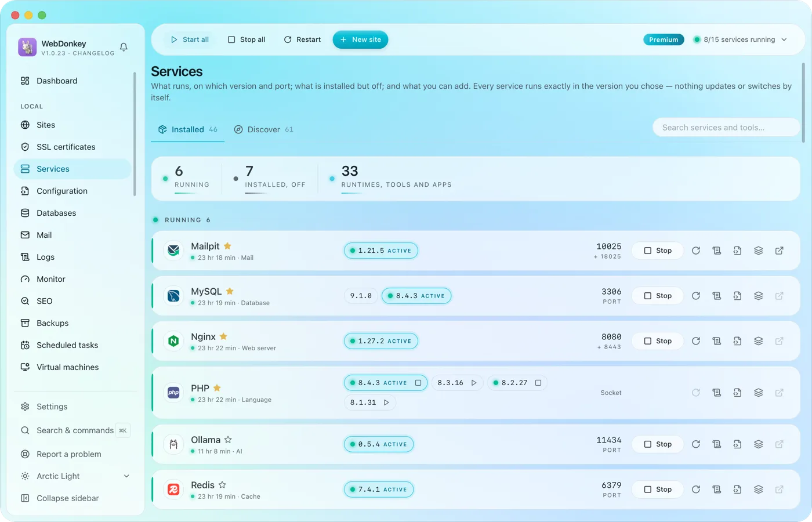Click the Ollama llama logo
The height and width of the screenshot is (522, 812).
173,444
